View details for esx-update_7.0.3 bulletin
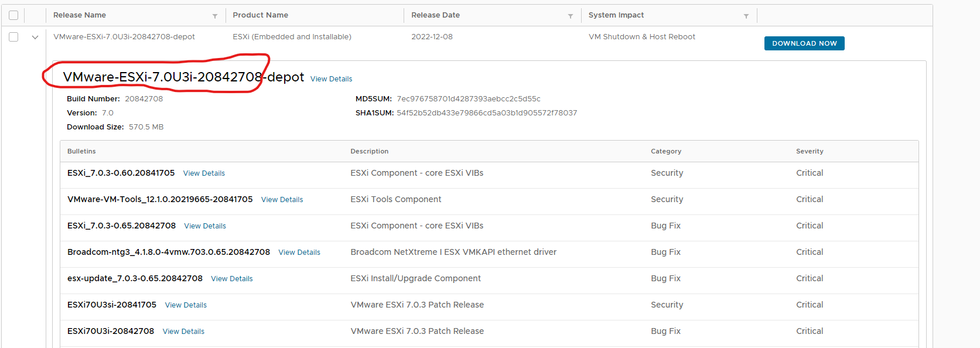 pyautogui.click(x=231, y=279)
